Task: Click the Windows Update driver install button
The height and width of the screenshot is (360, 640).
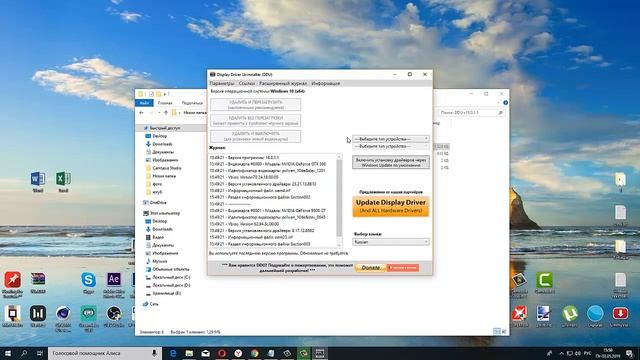Action: (x=391, y=162)
